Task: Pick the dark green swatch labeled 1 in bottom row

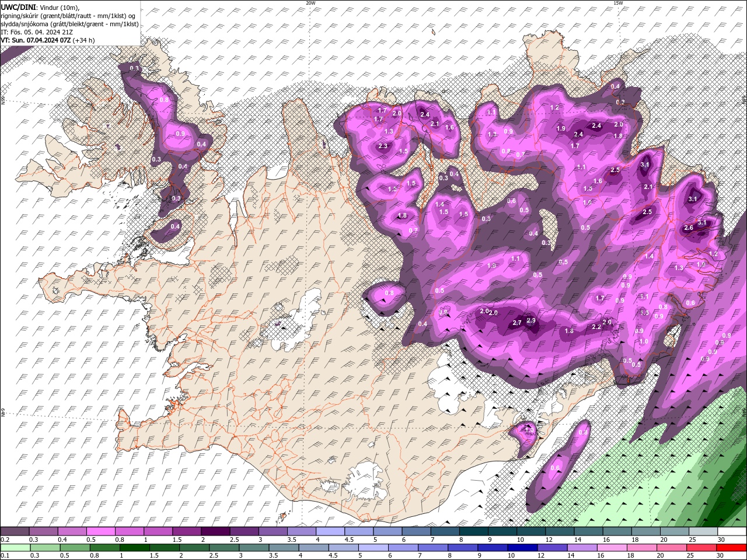Action: click(134, 548)
